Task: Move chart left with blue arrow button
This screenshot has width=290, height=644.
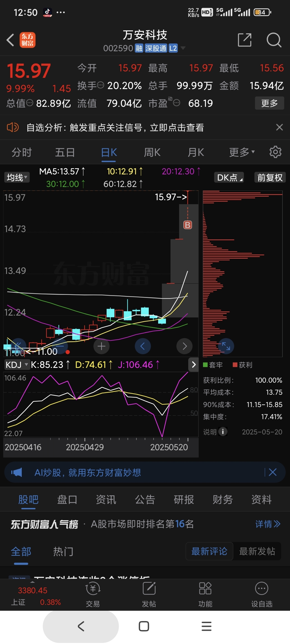Action: tap(143, 346)
